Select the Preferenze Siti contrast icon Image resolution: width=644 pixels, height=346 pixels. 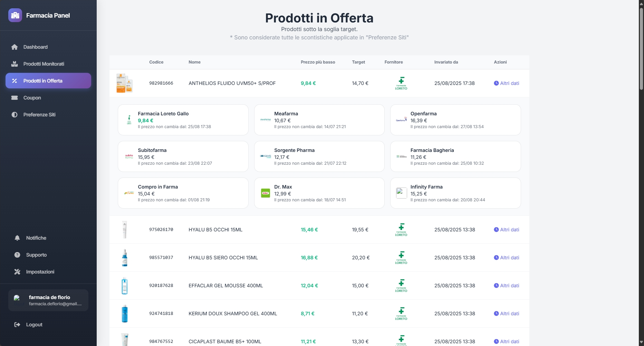(15, 115)
